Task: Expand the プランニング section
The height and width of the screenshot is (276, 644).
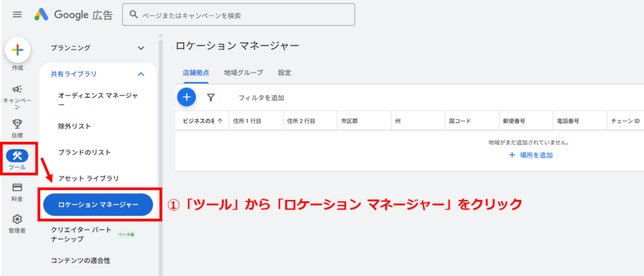Action: [141, 48]
